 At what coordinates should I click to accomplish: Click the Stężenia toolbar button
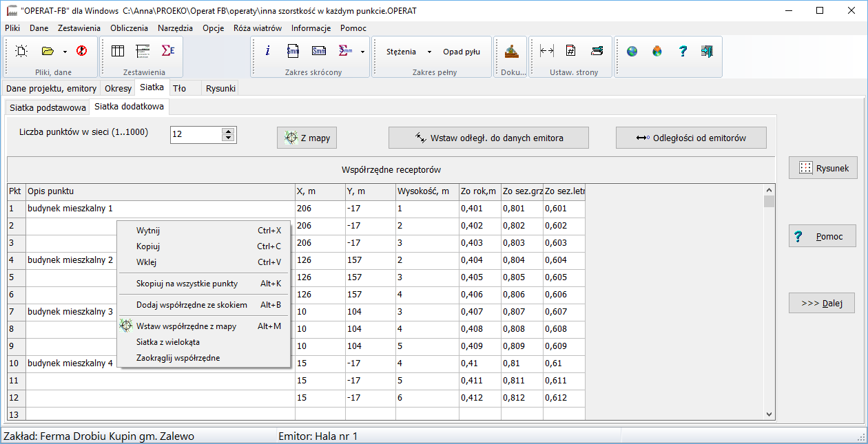[x=401, y=52]
